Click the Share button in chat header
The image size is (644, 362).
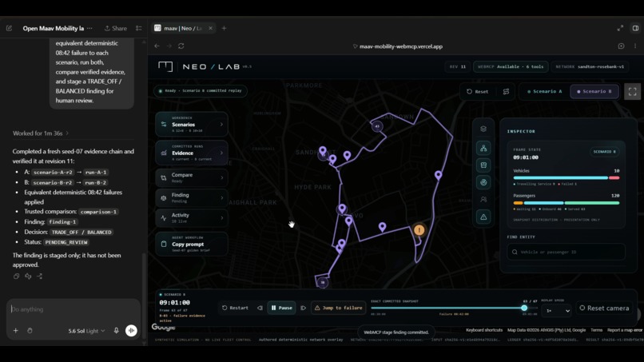[115, 28]
